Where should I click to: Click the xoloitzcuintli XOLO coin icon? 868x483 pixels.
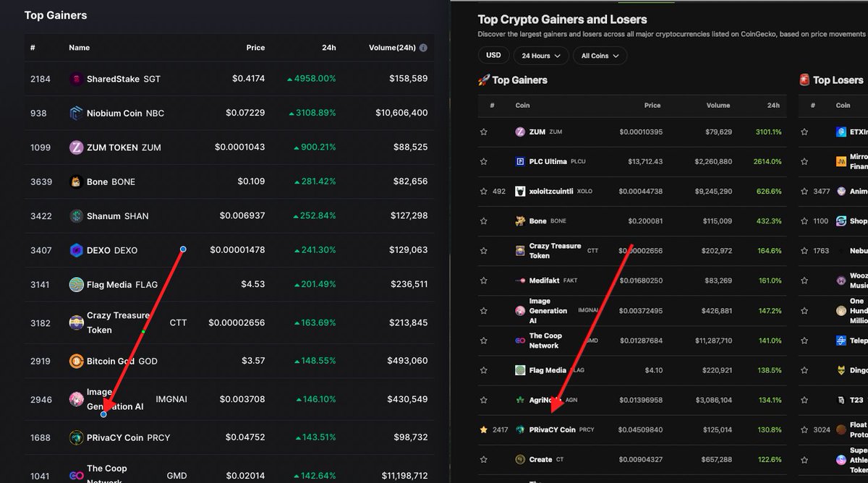tap(519, 192)
